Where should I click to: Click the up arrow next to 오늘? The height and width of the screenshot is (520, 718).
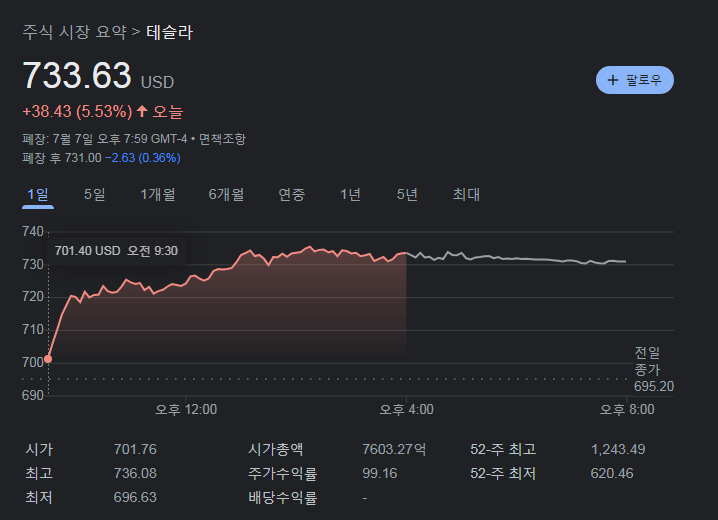coord(142,111)
